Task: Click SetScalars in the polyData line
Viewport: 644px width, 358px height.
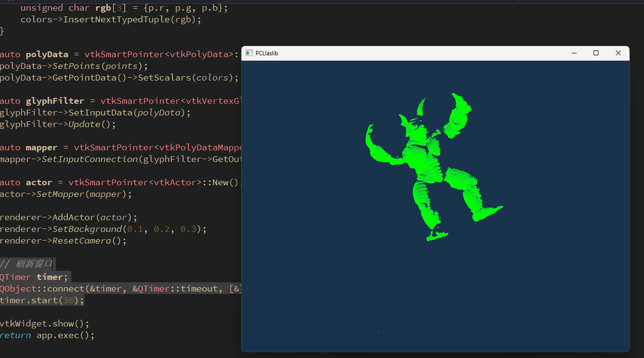Action: [x=164, y=78]
